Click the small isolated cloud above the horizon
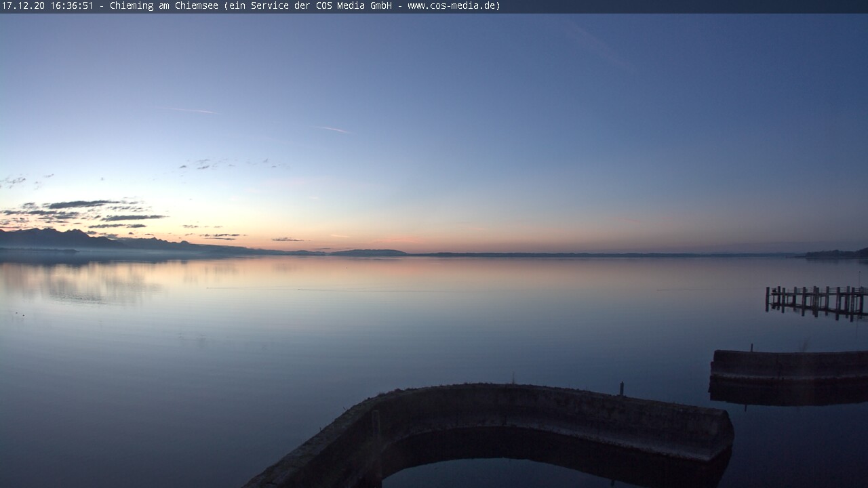 point(288,239)
